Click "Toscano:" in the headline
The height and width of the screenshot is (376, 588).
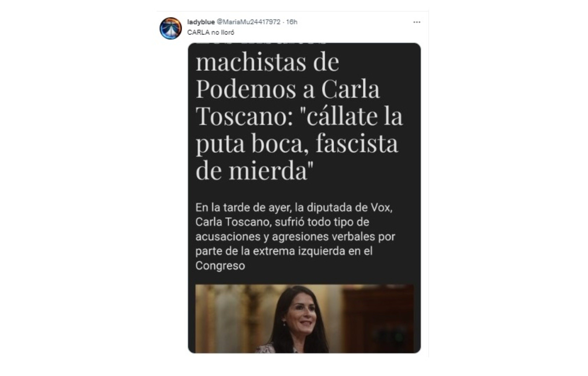coord(244,116)
